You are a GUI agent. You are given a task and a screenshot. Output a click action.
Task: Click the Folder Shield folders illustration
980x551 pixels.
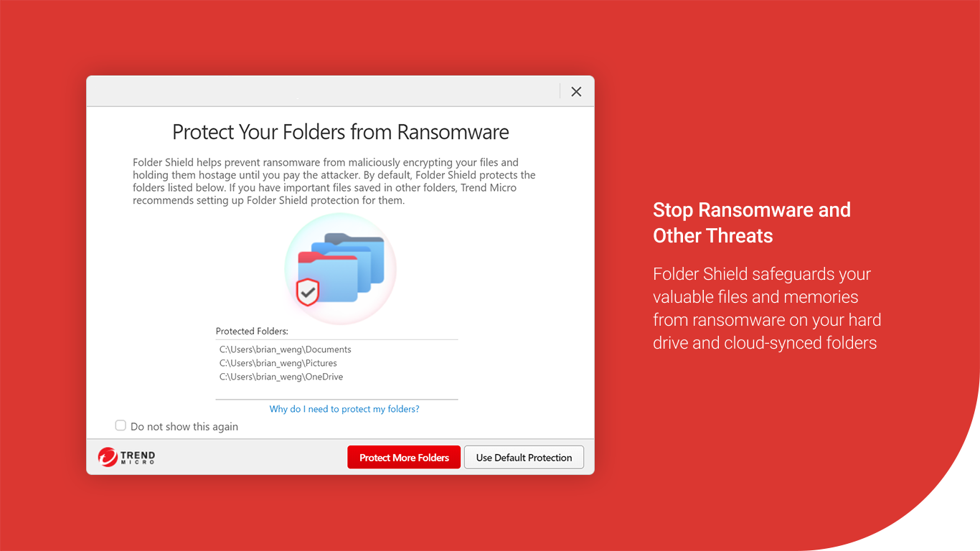point(340,269)
